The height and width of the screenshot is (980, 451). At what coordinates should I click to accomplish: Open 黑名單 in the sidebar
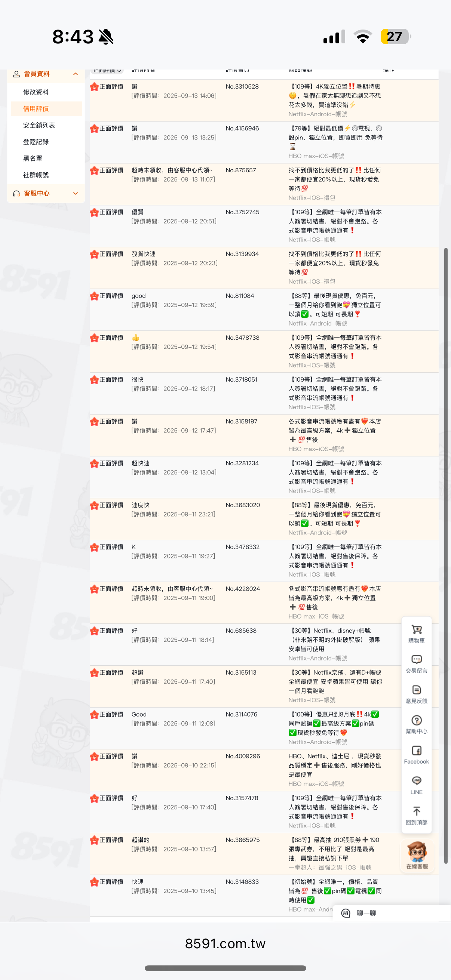33,158
